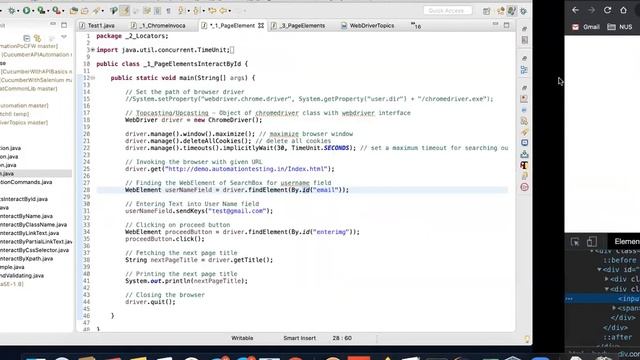Click the Open Type folder icon

coord(74,11)
